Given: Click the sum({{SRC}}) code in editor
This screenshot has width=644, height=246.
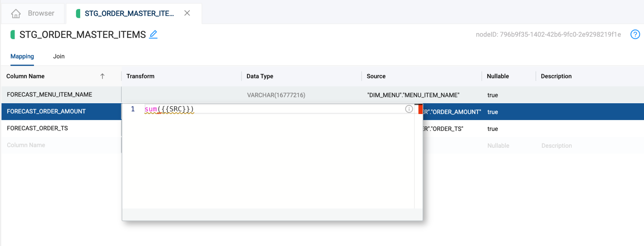Looking at the screenshot, I should [x=169, y=109].
